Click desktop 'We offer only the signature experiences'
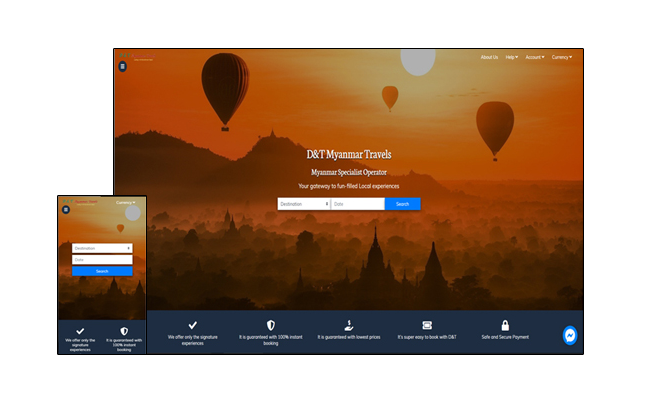The width and height of the screenshot is (650, 400). pos(192,340)
